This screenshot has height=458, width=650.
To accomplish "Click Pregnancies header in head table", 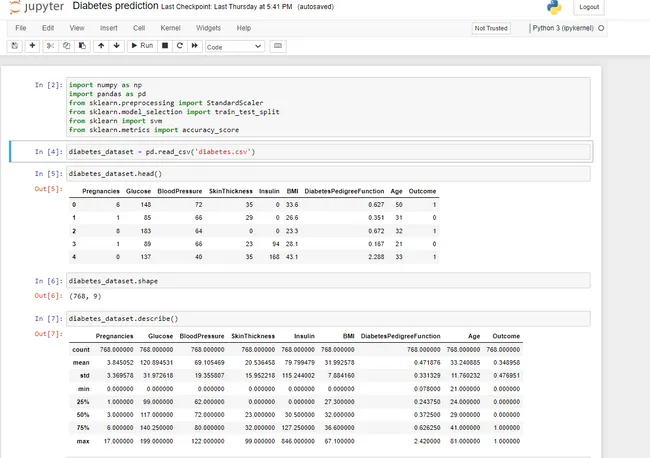I will 101,191.
